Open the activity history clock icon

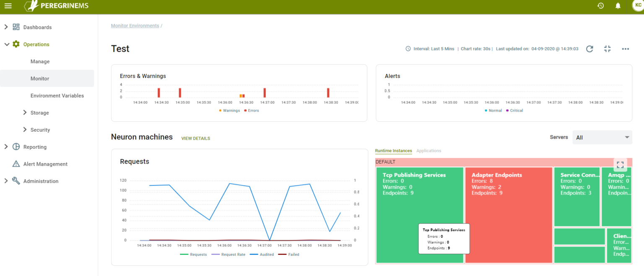click(600, 5)
